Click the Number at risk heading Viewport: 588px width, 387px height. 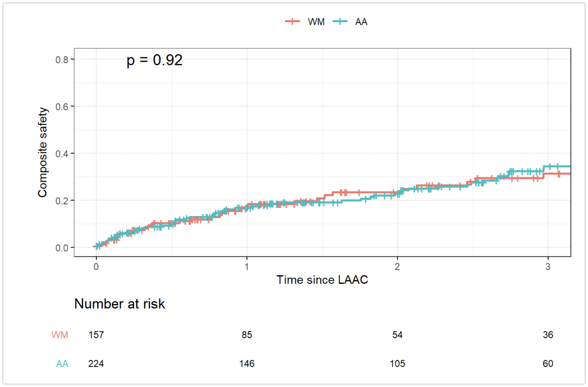pos(119,304)
